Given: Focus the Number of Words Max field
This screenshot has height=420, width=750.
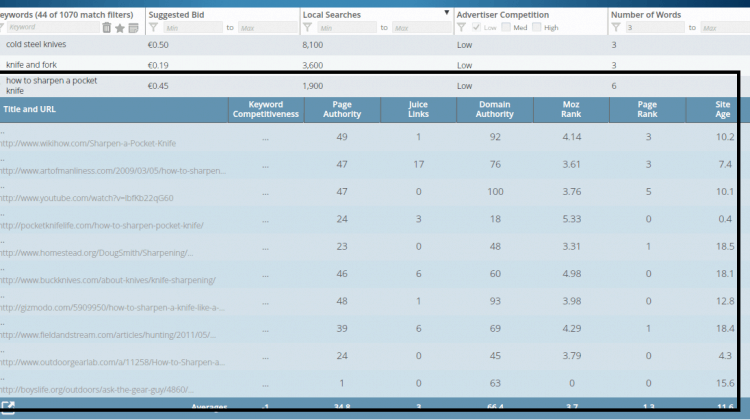Looking at the screenshot, I should point(725,28).
